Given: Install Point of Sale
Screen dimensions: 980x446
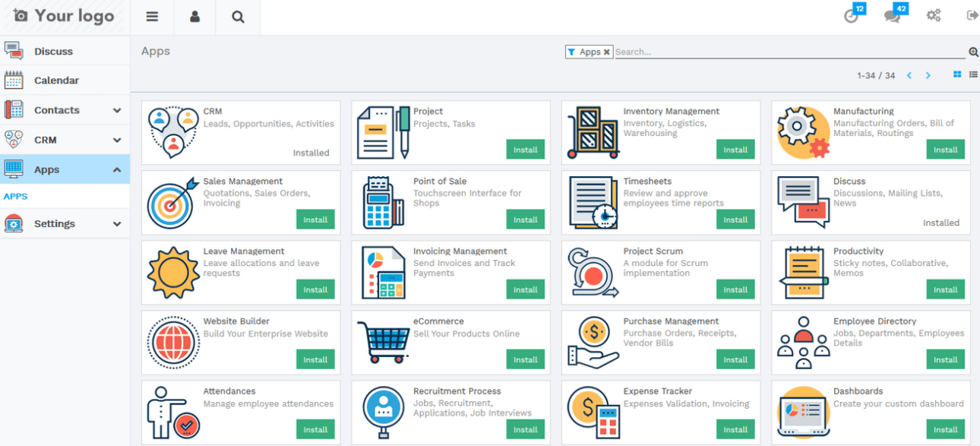Looking at the screenshot, I should [526, 220].
